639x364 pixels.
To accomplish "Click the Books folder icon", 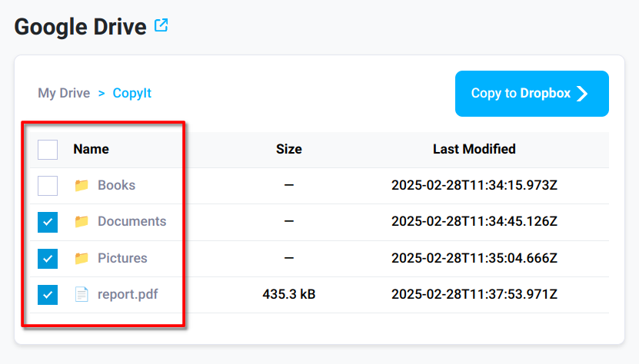I will coord(82,185).
